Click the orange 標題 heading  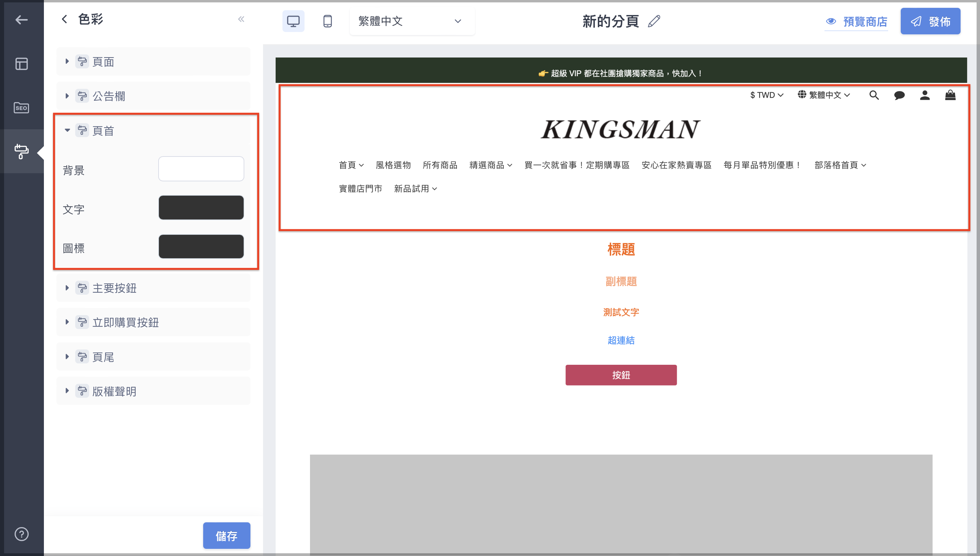pos(621,249)
